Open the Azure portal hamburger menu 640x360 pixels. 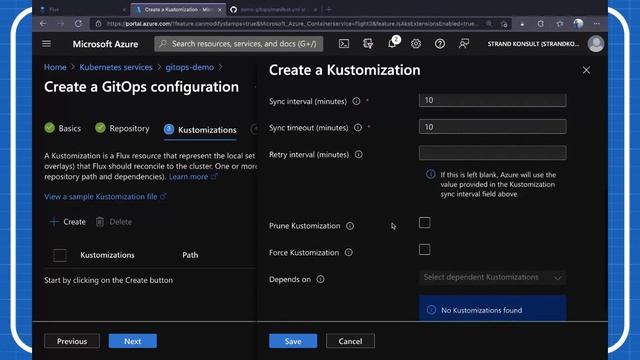tap(47, 44)
